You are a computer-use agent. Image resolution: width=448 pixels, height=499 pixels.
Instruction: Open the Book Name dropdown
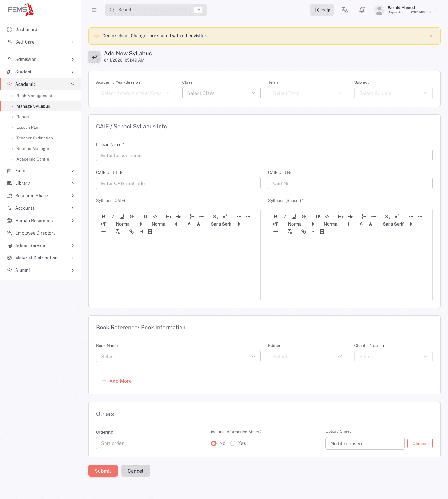pyautogui.click(x=178, y=356)
